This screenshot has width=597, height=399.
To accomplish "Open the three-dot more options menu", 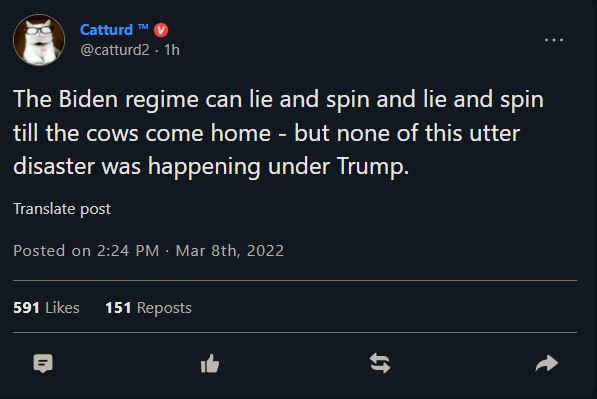I will click(554, 40).
